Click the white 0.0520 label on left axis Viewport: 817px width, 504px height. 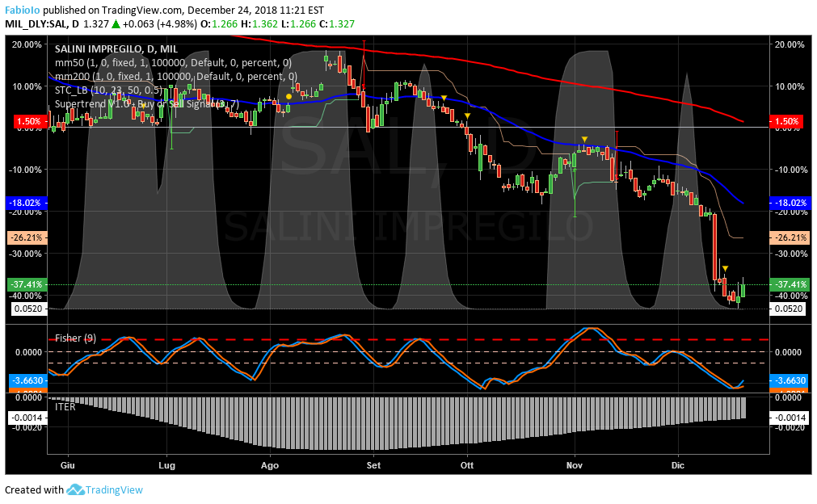28,309
